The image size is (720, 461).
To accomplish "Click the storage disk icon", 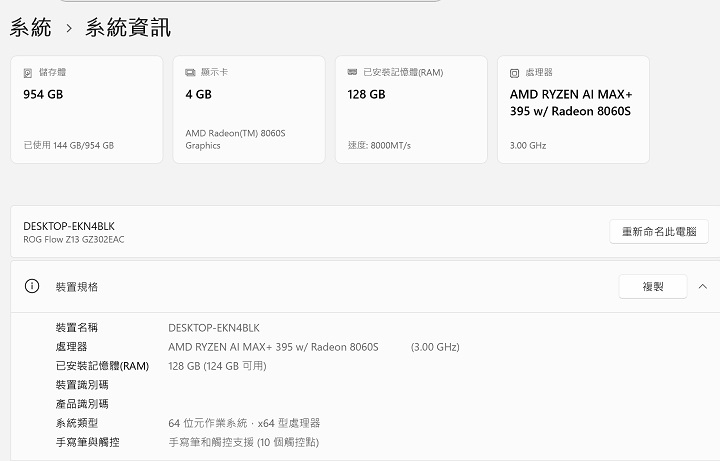I will (x=28, y=73).
